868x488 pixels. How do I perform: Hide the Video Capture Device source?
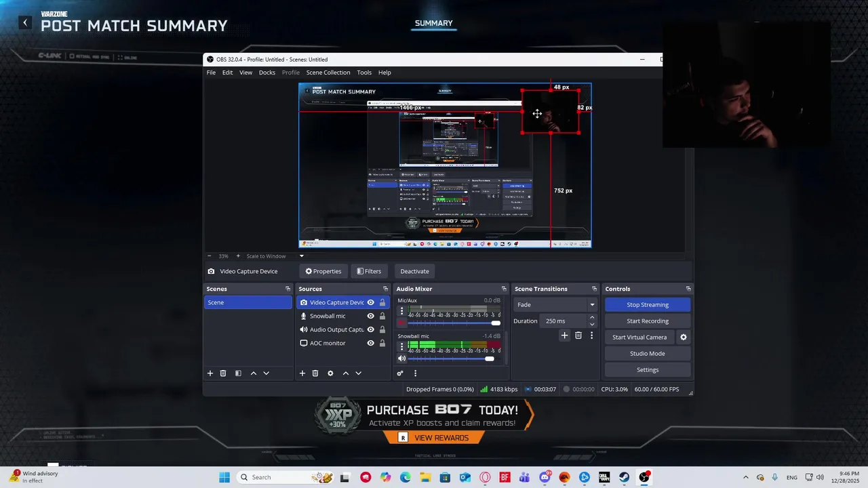coord(371,302)
